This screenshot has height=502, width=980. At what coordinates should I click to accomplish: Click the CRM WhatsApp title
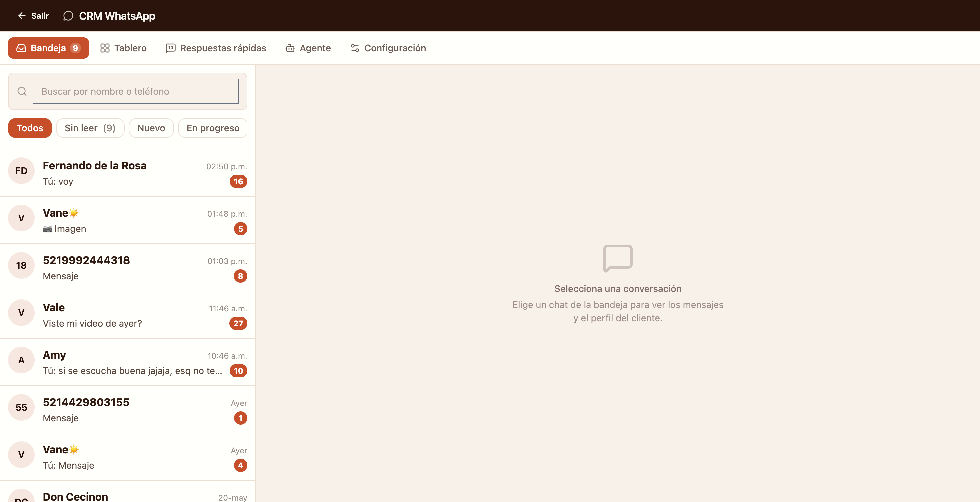(x=117, y=16)
